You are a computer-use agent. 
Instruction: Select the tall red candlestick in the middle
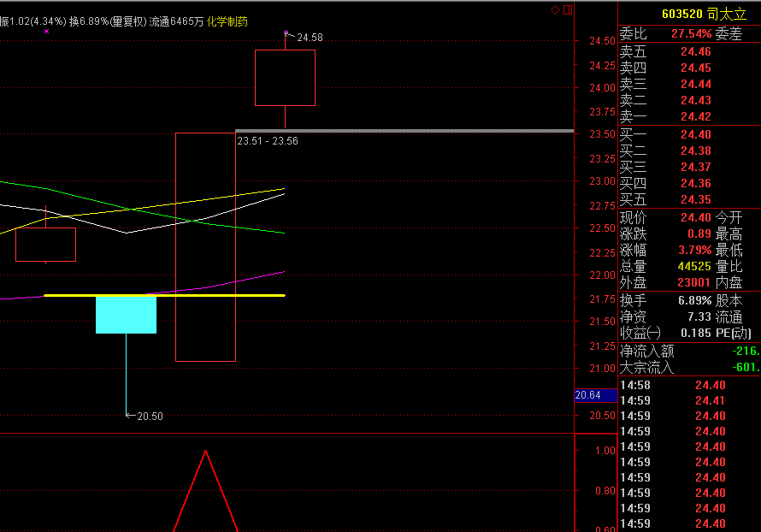[x=206, y=247]
